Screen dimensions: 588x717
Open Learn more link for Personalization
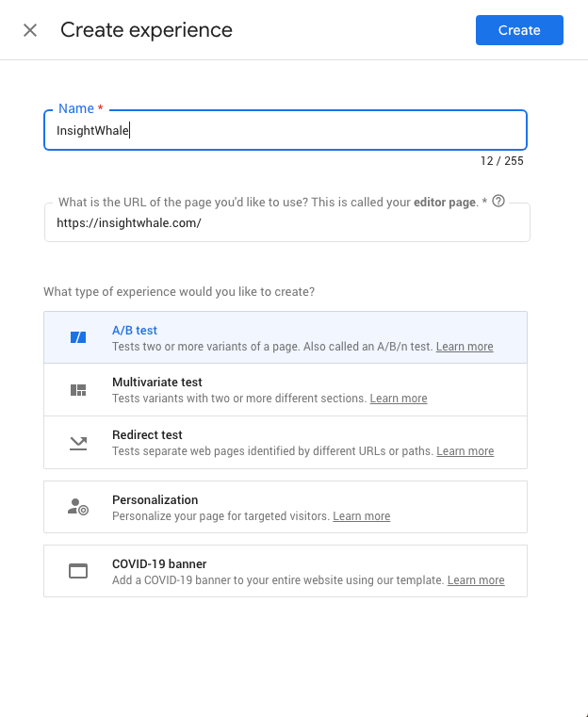(x=362, y=516)
